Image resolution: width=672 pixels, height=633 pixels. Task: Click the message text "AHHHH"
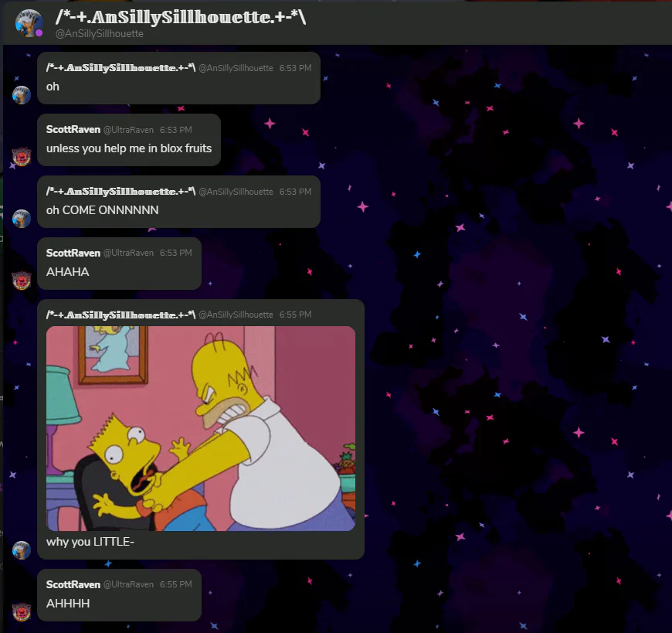pyautogui.click(x=68, y=604)
